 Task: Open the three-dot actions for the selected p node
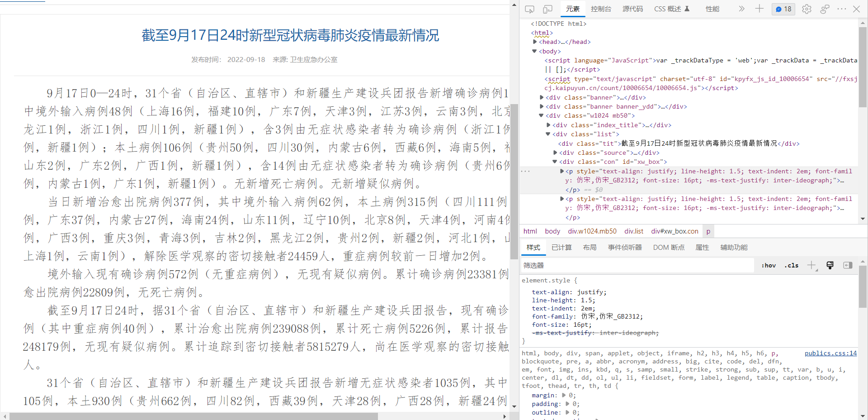(525, 172)
